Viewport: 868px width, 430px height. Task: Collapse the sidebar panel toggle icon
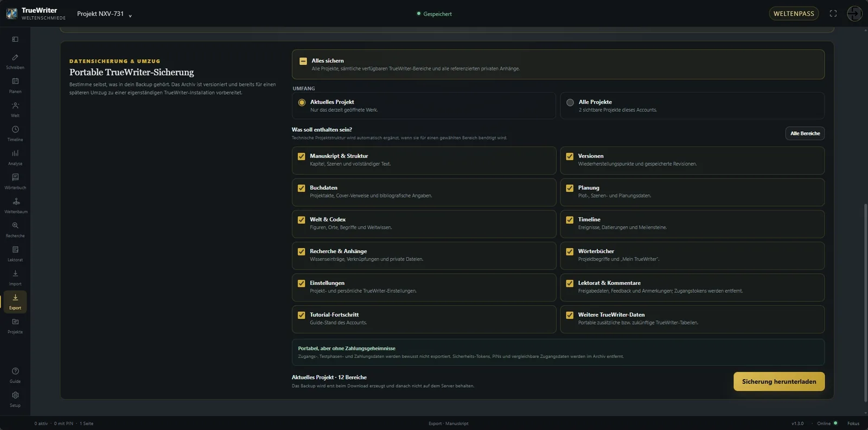pos(15,39)
